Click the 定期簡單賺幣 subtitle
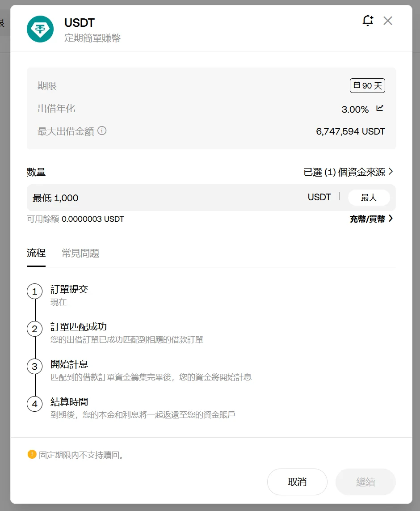Image resolution: width=420 pixels, height=511 pixels. 92,38
